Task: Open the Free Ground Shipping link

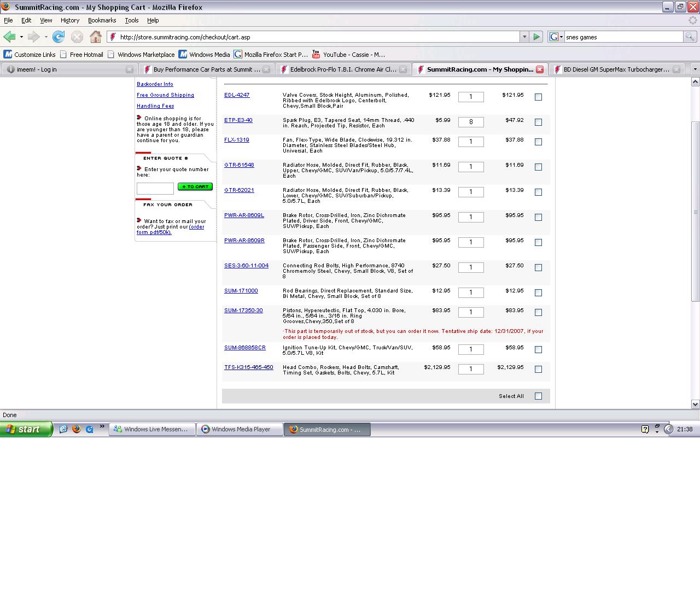Action: point(165,95)
